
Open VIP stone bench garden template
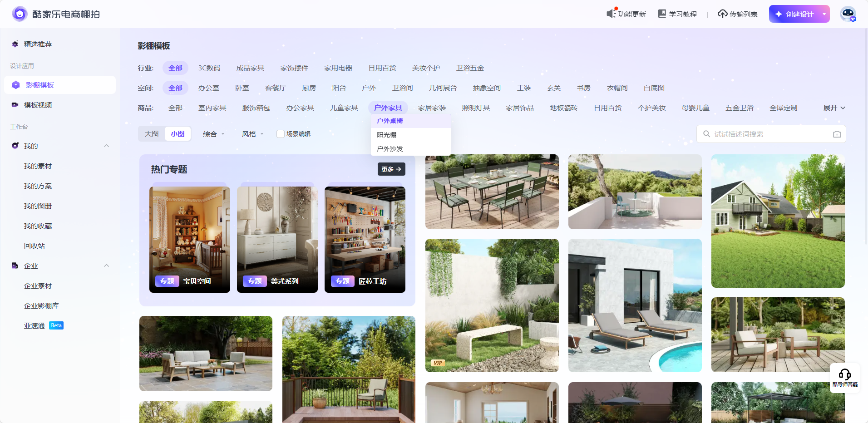[492, 305]
